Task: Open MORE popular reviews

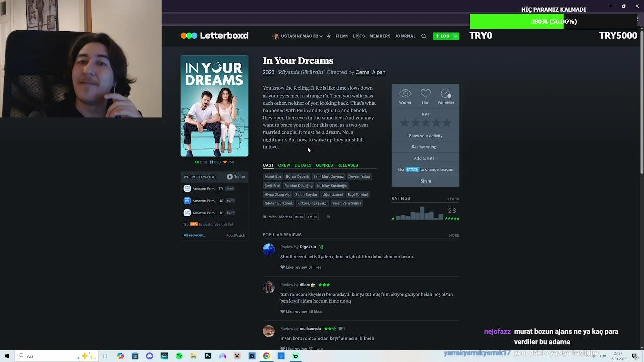Action: point(454,235)
